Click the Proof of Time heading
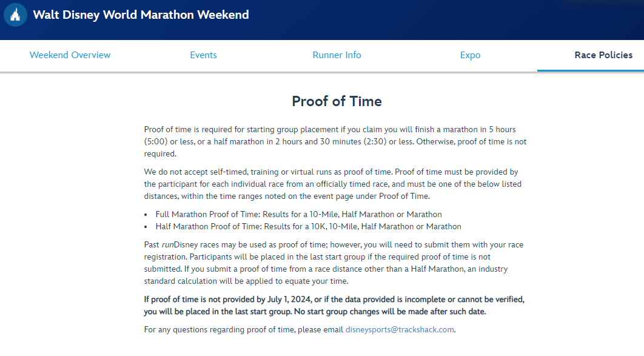644x356 pixels. tap(337, 101)
